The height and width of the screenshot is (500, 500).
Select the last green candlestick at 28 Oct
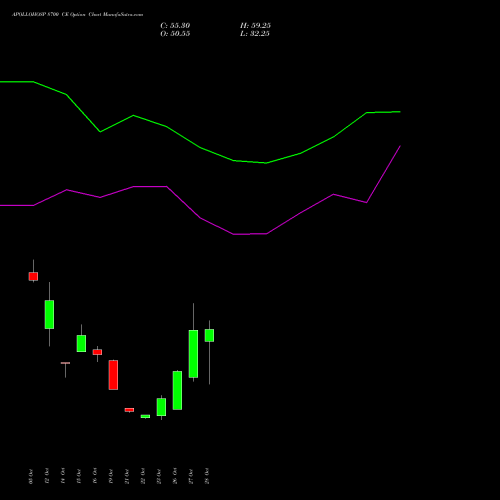click(209, 335)
